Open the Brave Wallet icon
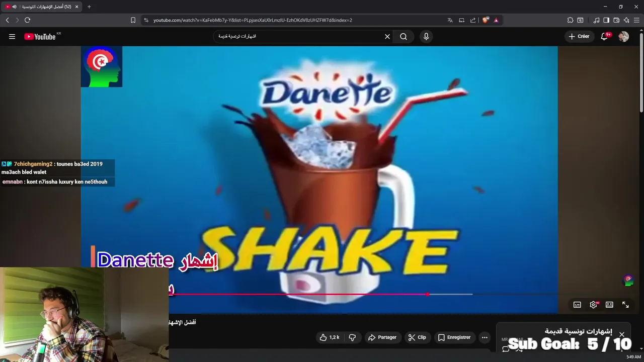Image resolution: width=644 pixels, height=362 pixels. pyautogui.click(x=616, y=20)
